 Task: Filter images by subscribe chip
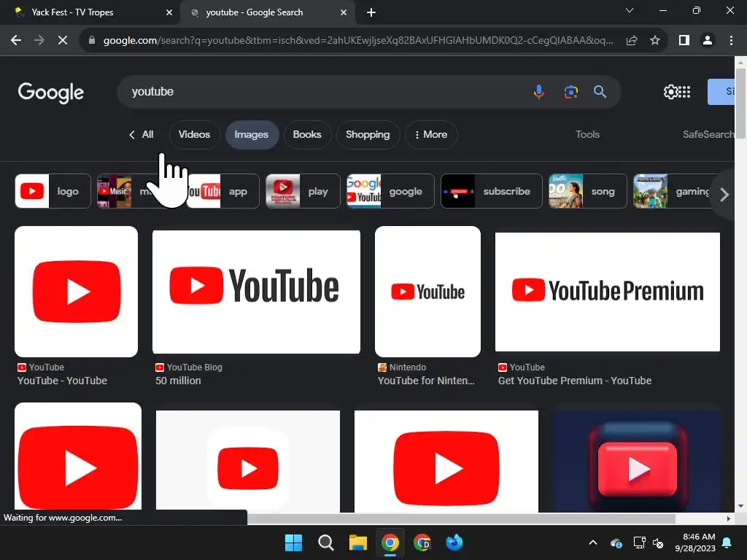pyautogui.click(x=492, y=192)
